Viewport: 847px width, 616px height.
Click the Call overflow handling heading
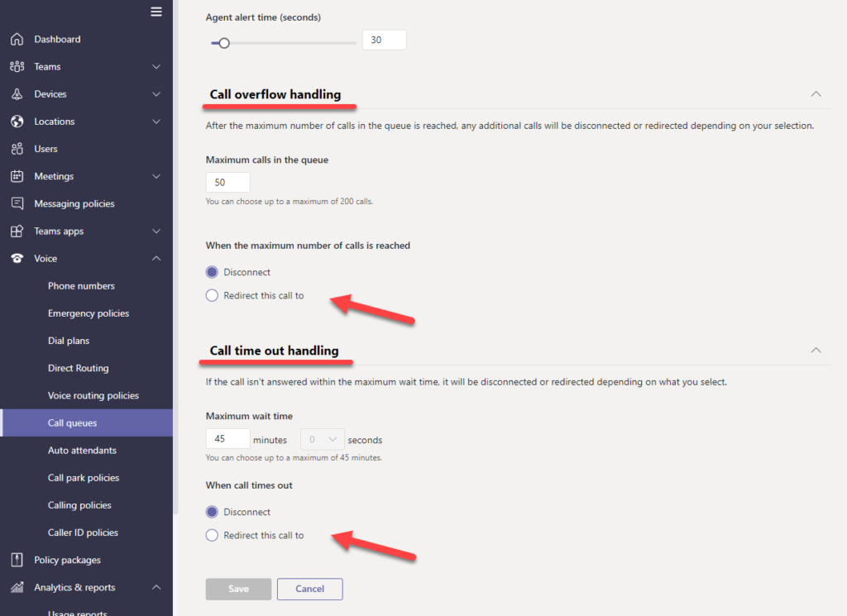coord(275,94)
